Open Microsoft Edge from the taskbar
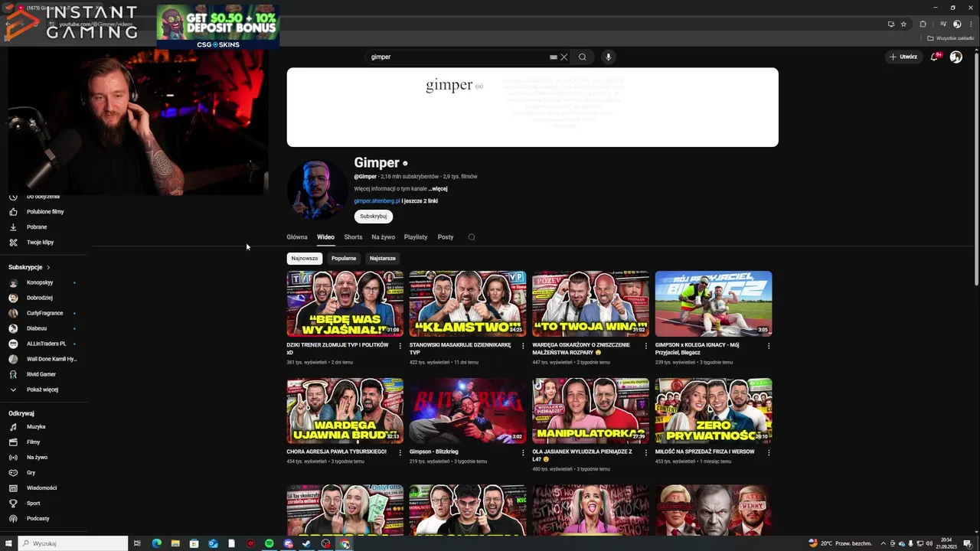This screenshot has width=980, height=551. coord(157,543)
